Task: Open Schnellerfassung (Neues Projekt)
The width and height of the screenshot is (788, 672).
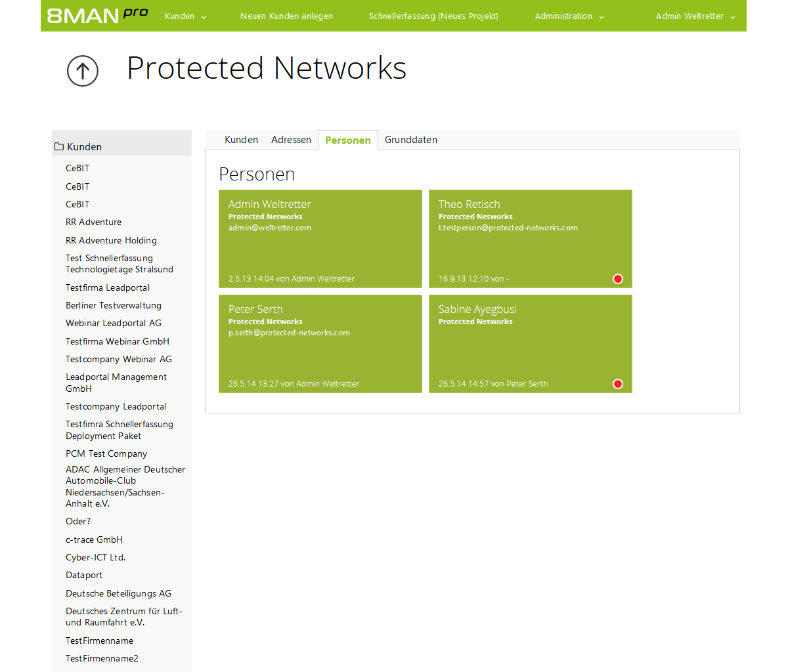Action: [433, 16]
